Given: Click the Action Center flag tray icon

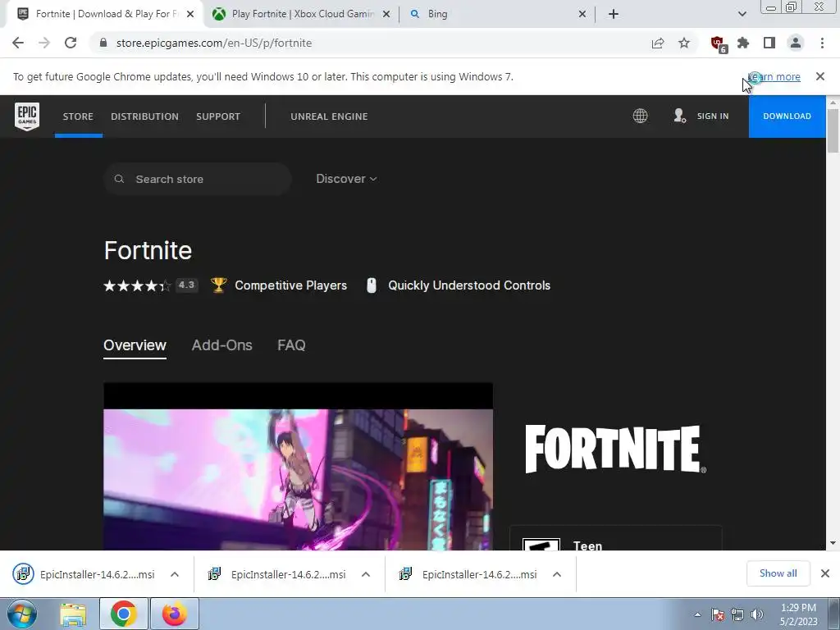Looking at the screenshot, I should pos(718,614).
